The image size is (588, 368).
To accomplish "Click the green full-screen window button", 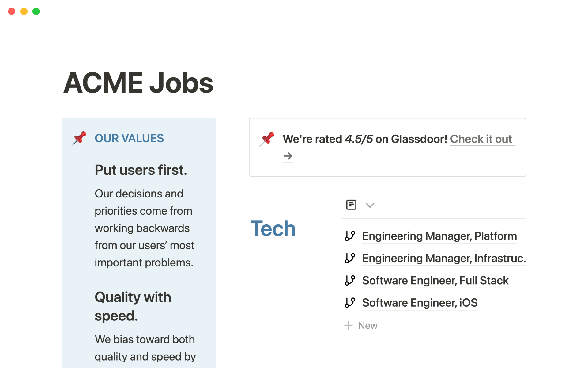I will (x=36, y=11).
